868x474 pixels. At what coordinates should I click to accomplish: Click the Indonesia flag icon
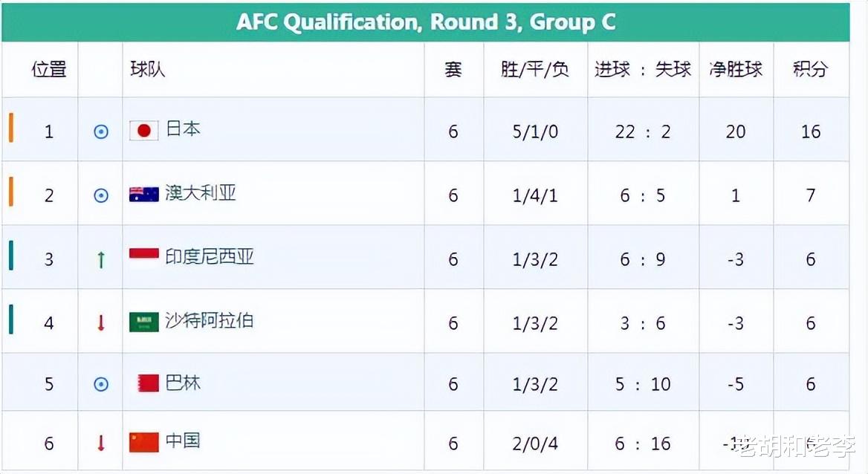point(144,258)
